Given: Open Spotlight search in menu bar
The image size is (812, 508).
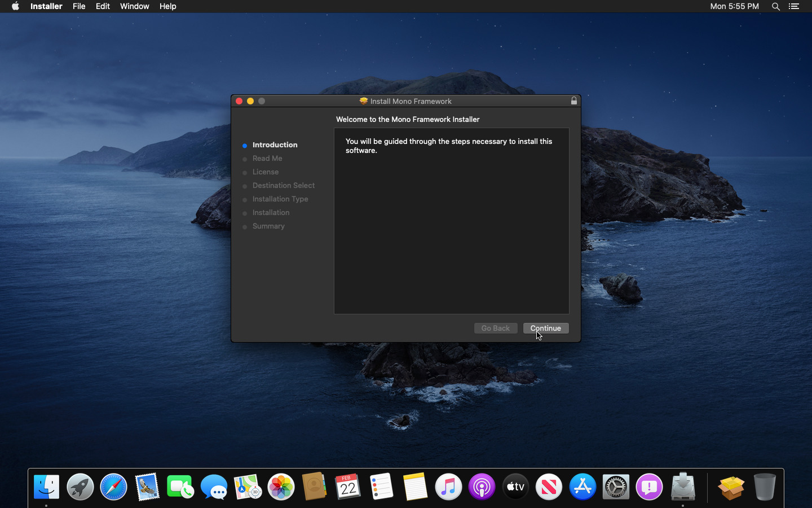Looking at the screenshot, I should point(776,6).
